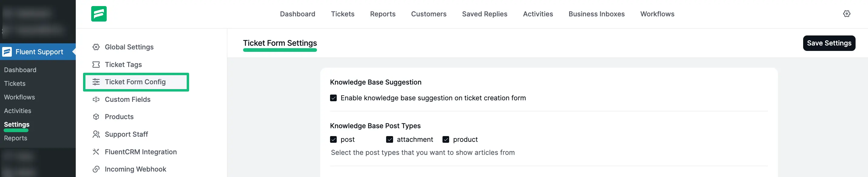Open Workflows in WordPress sidebar
The width and height of the screenshot is (868, 177).
click(19, 97)
